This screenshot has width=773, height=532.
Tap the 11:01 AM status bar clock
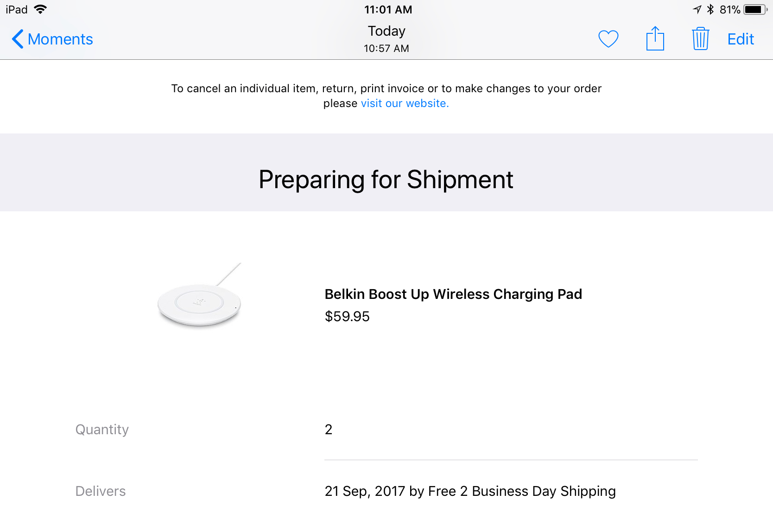388,10
